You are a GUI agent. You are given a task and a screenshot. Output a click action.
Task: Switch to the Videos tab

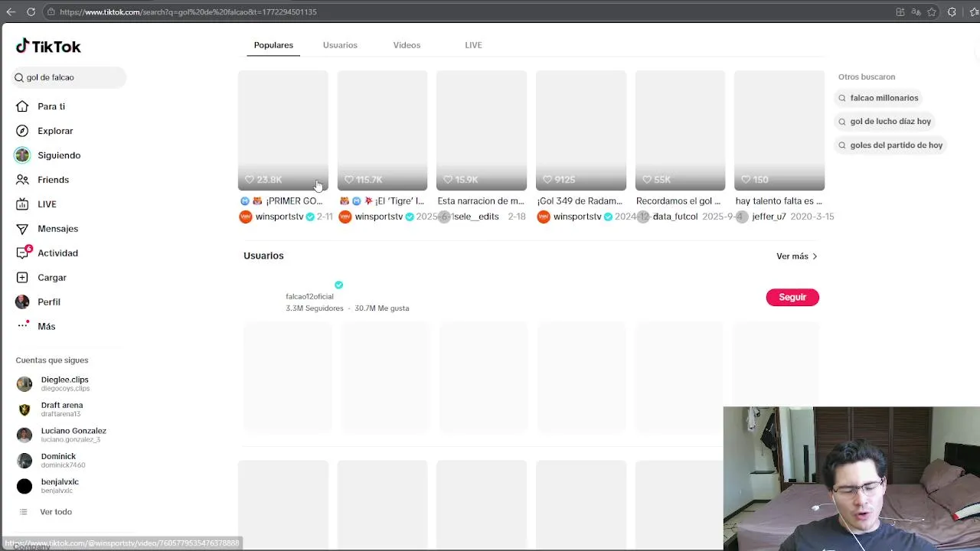point(407,45)
